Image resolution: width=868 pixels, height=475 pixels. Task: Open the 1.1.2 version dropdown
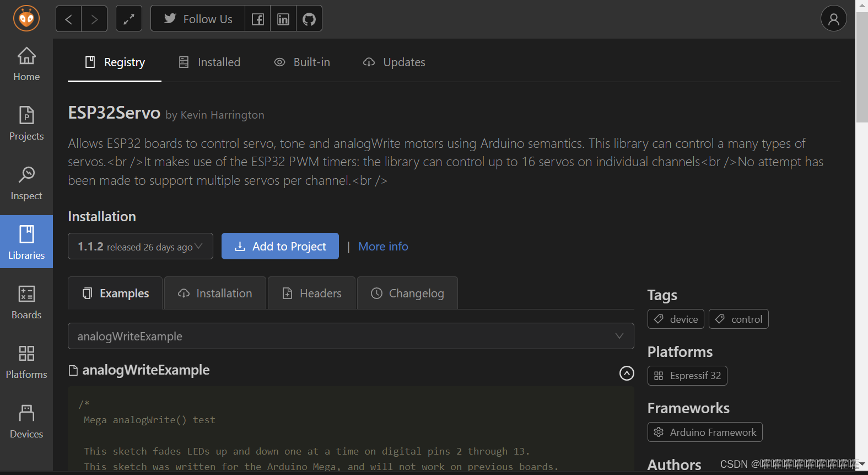click(141, 246)
